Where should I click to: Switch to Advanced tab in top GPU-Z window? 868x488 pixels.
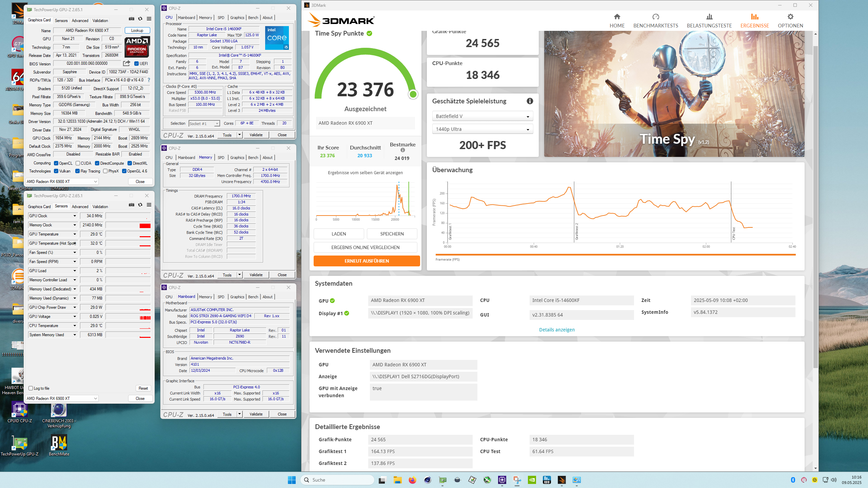coord(80,21)
